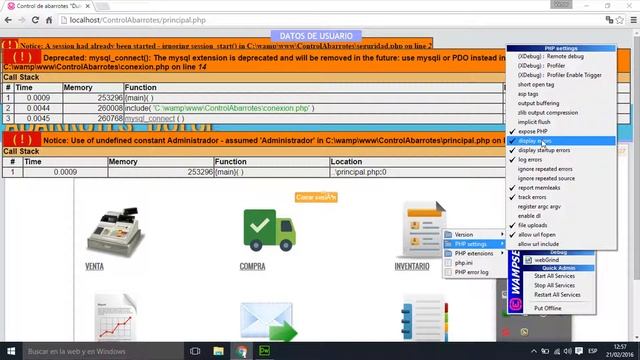The height and width of the screenshot is (360, 640).
Task: Go back in browser history
Action: 8,20
